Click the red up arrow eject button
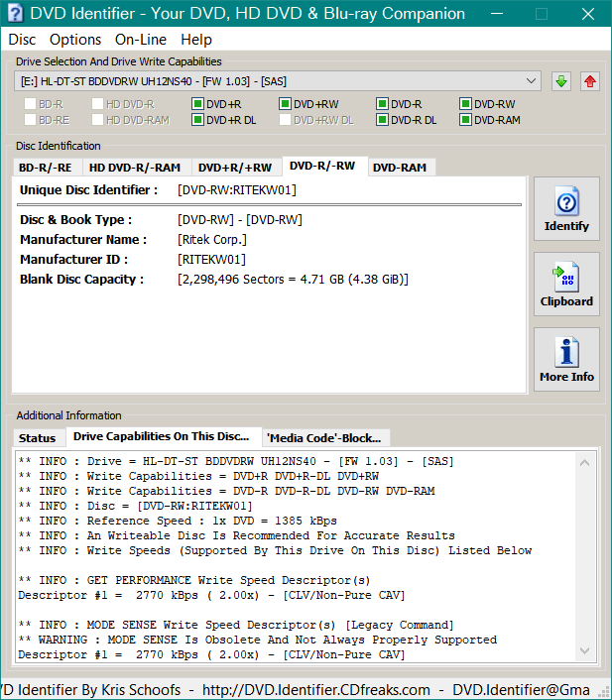This screenshot has width=612, height=700. [x=590, y=81]
